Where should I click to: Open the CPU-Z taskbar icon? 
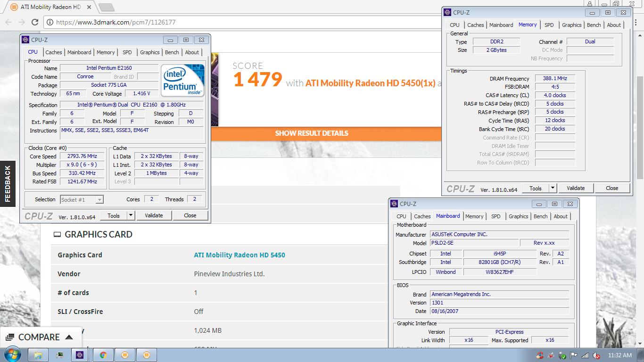pos(80,355)
